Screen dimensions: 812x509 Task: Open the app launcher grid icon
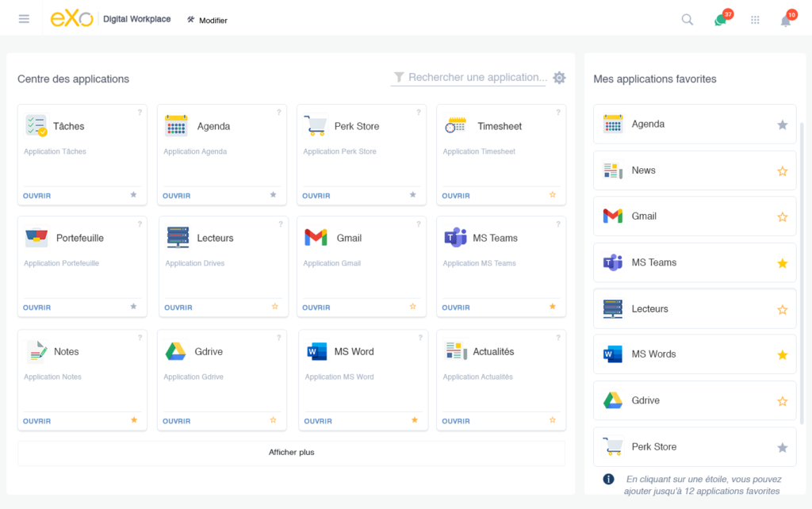point(755,20)
